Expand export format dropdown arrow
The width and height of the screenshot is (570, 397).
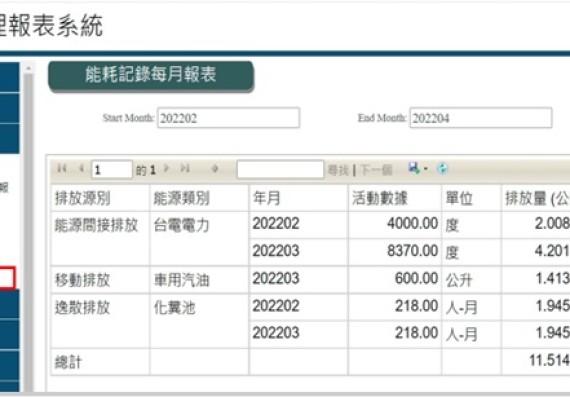[426, 169]
